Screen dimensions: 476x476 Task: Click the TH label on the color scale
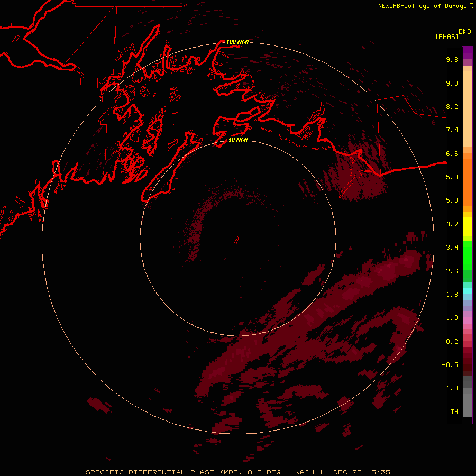454,412
